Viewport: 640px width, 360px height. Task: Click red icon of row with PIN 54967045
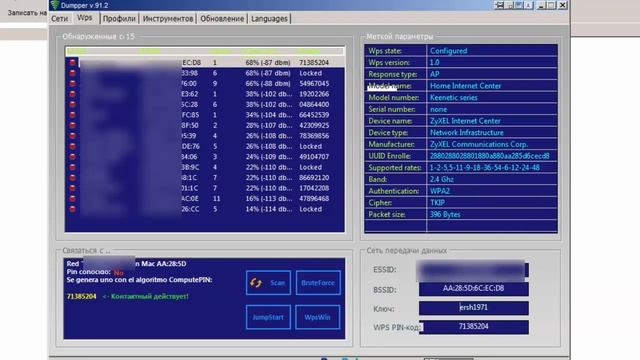[x=73, y=83]
